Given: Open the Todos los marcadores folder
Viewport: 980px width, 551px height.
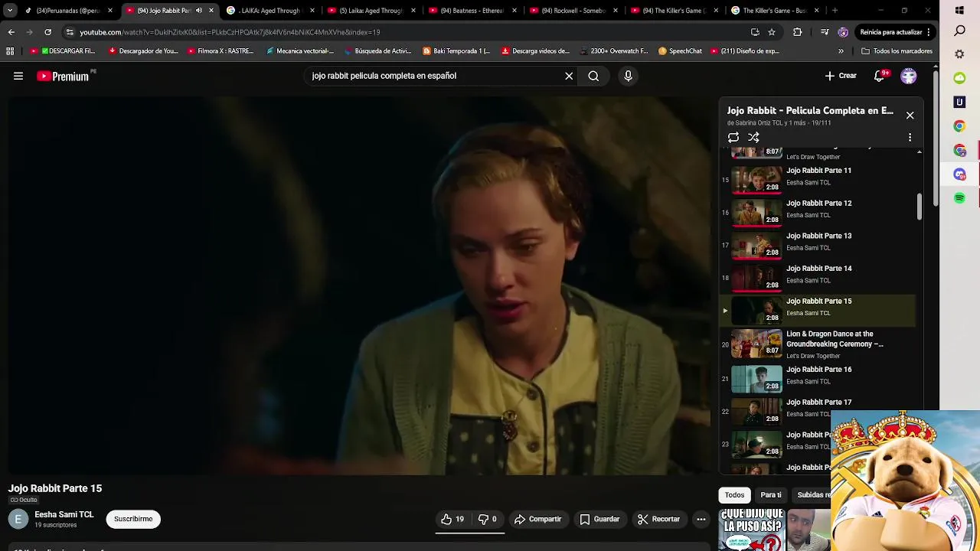Looking at the screenshot, I should pos(897,51).
